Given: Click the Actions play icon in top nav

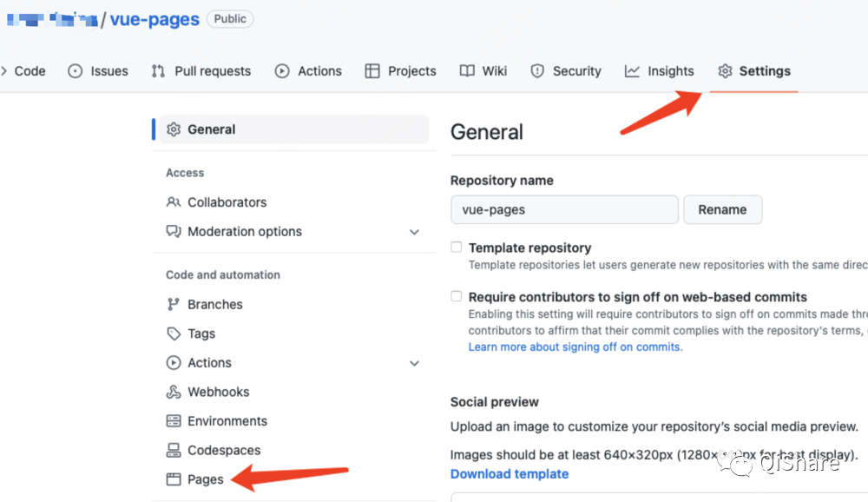Looking at the screenshot, I should coord(282,71).
